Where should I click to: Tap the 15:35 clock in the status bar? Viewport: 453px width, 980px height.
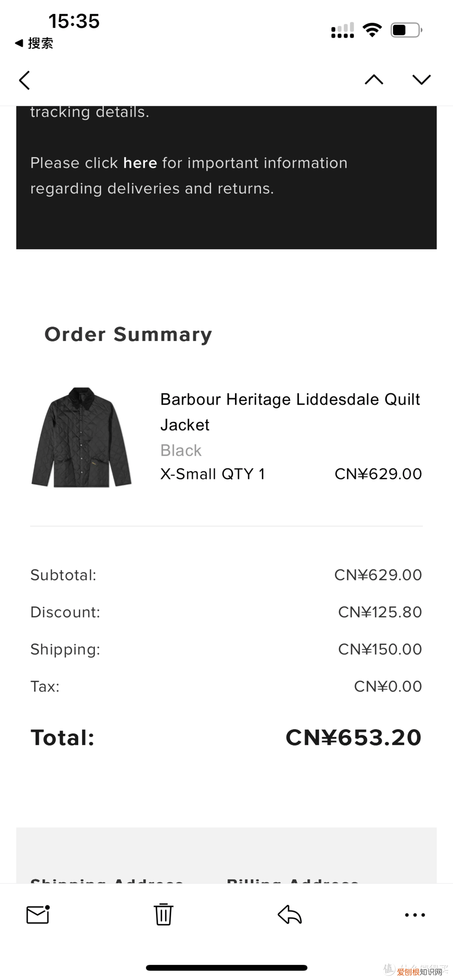74,21
